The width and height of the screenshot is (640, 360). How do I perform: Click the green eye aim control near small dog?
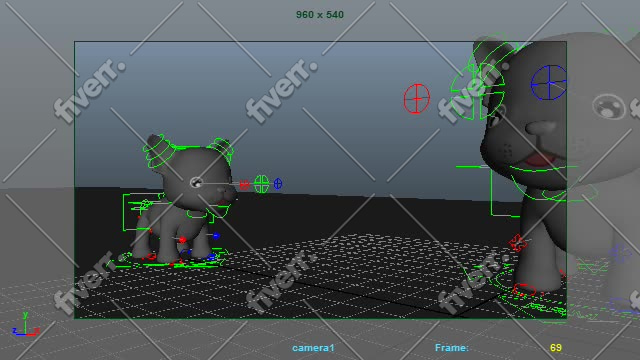(x=261, y=184)
